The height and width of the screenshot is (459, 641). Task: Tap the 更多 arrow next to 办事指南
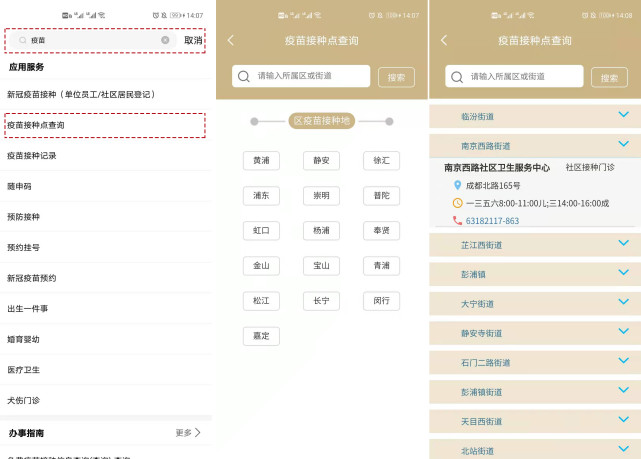point(197,433)
